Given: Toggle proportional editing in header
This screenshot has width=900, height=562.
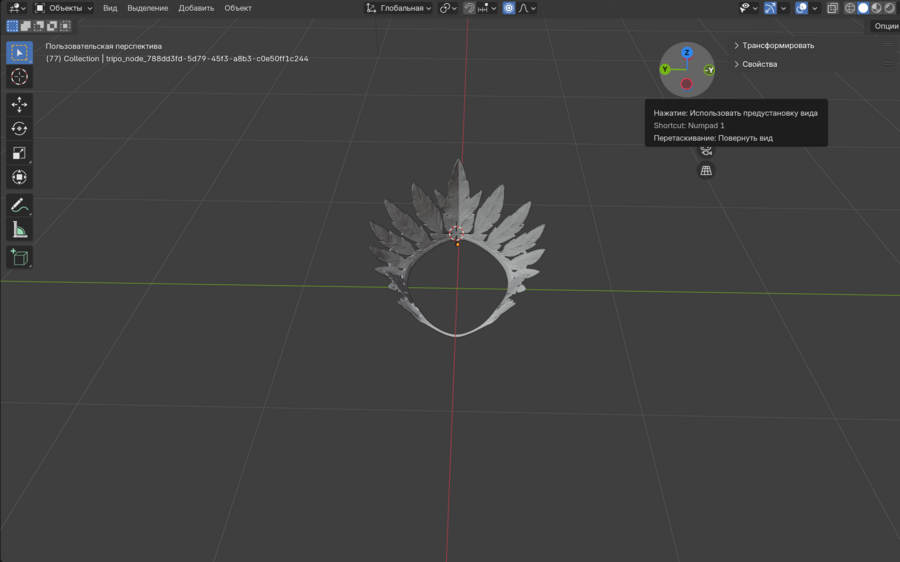Looking at the screenshot, I should (509, 8).
